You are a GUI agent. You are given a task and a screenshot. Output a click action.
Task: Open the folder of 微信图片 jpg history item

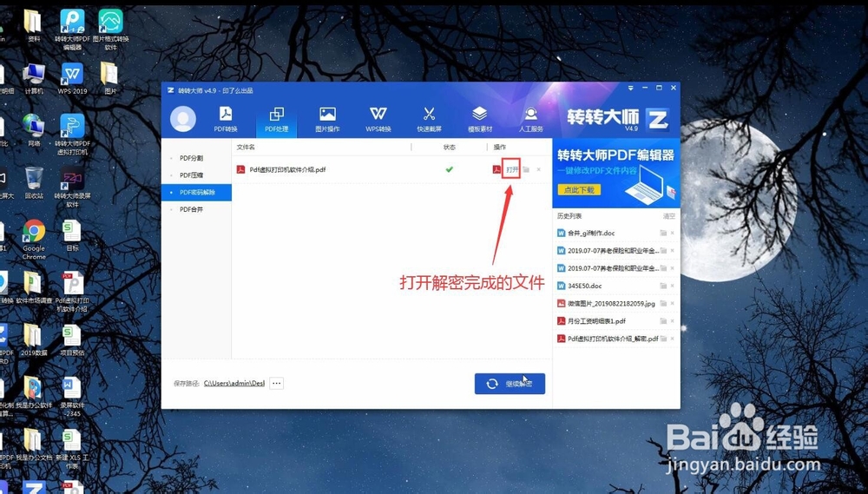tap(662, 304)
